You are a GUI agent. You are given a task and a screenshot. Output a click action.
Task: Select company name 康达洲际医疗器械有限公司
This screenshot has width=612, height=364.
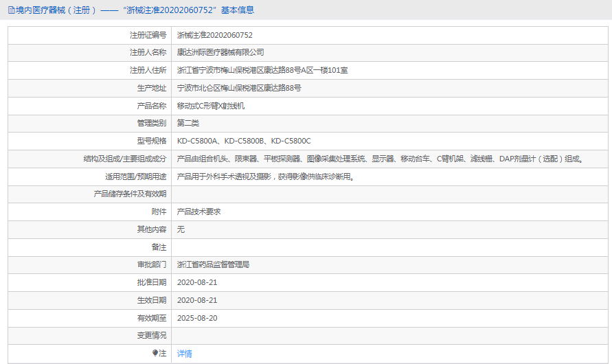coord(220,52)
